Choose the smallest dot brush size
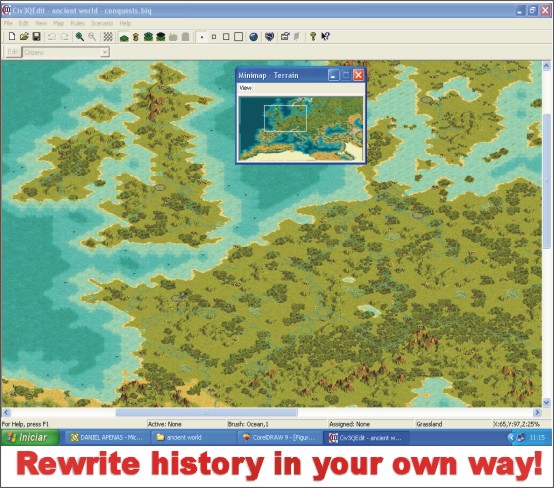The image size is (554, 488). tap(202, 37)
